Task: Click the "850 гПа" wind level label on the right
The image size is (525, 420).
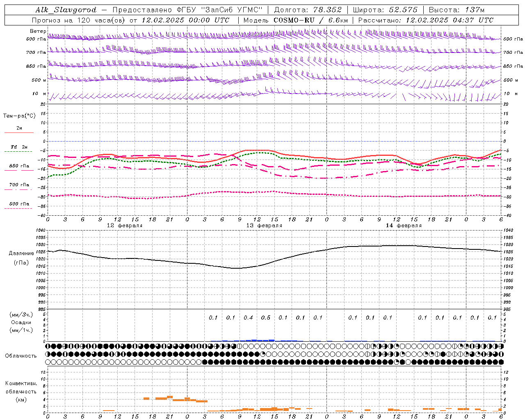Action: (x=513, y=66)
